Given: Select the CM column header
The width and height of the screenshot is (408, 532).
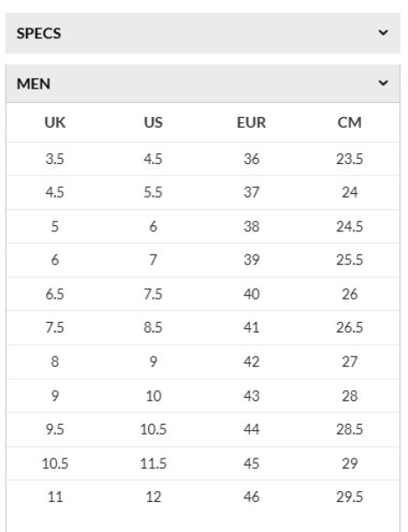Looking at the screenshot, I should pos(349,122).
